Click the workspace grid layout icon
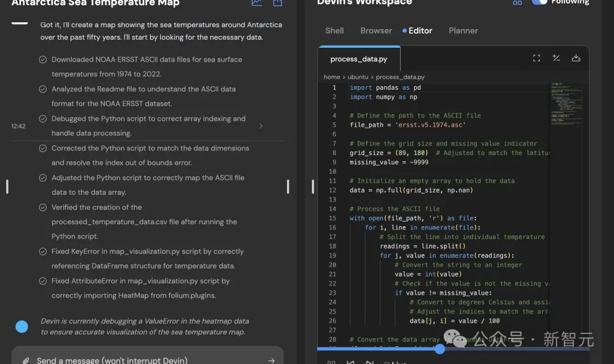The height and width of the screenshot is (364, 614). pos(517,2)
